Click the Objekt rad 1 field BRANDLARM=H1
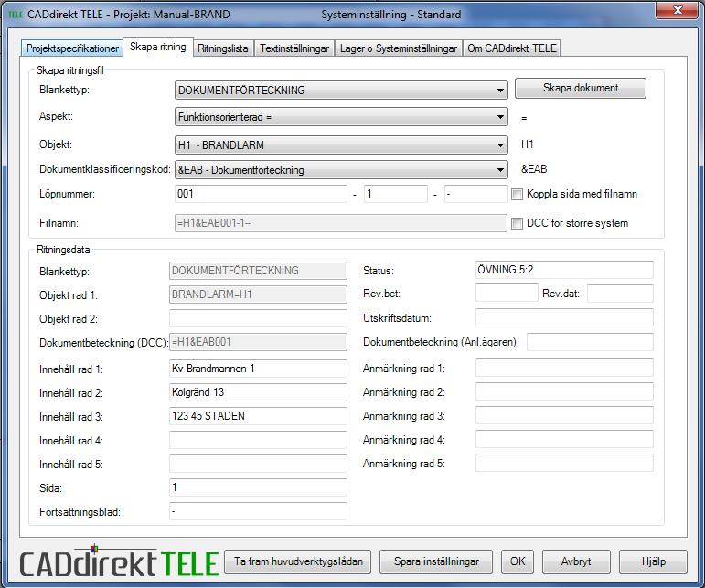Viewport: 705px width, 588px height. 258,294
